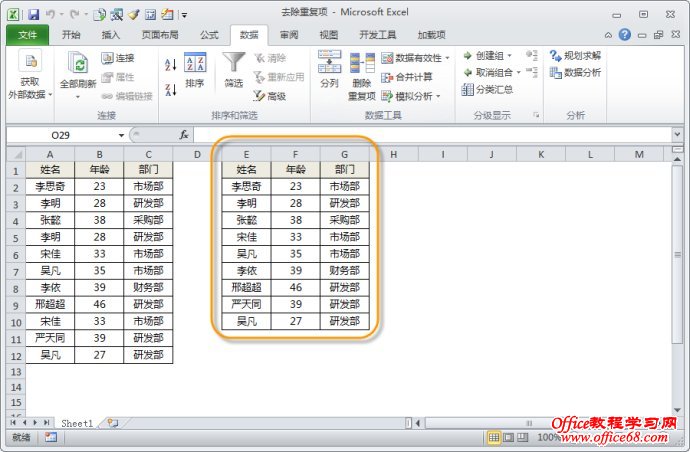Click the 筛选 (Filter) funnel icon

(233, 68)
